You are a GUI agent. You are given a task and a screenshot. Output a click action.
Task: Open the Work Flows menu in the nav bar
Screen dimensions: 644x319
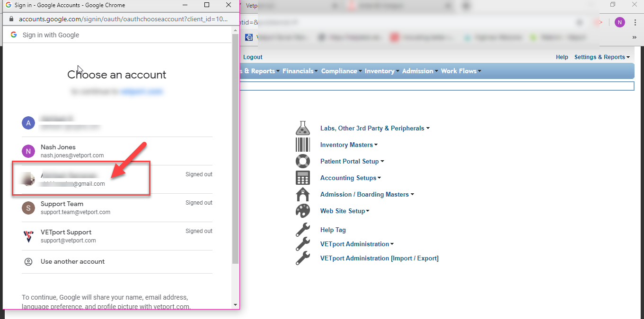(461, 71)
